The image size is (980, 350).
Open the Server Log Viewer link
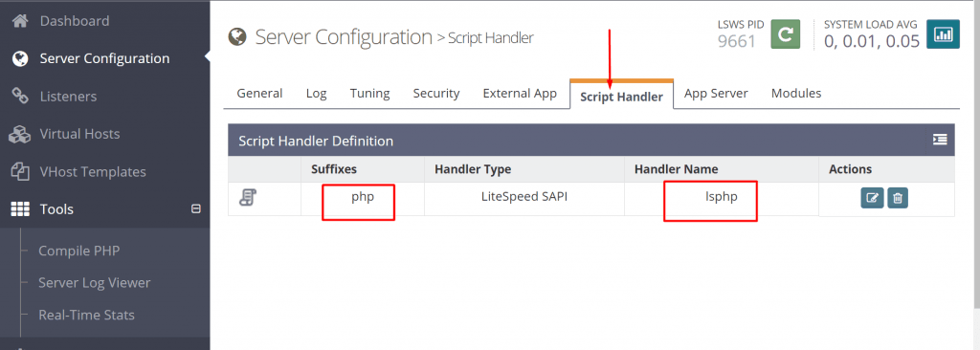click(x=95, y=282)
